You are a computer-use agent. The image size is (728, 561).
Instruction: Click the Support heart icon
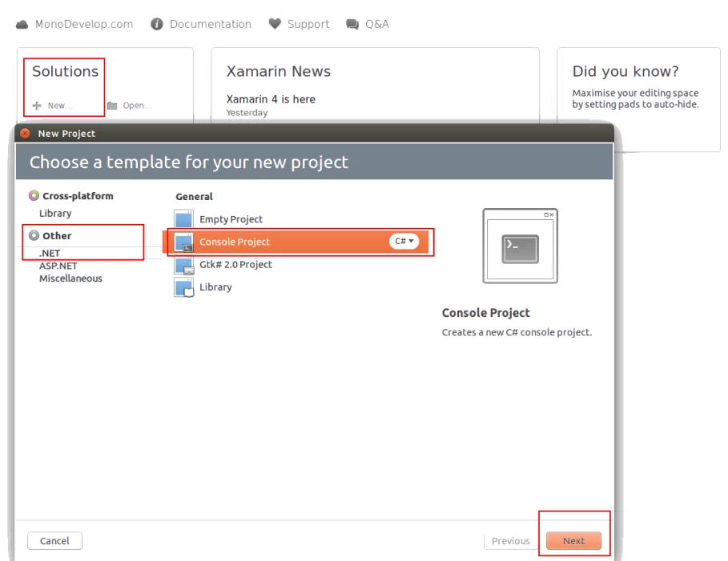[x=275, y=24]
